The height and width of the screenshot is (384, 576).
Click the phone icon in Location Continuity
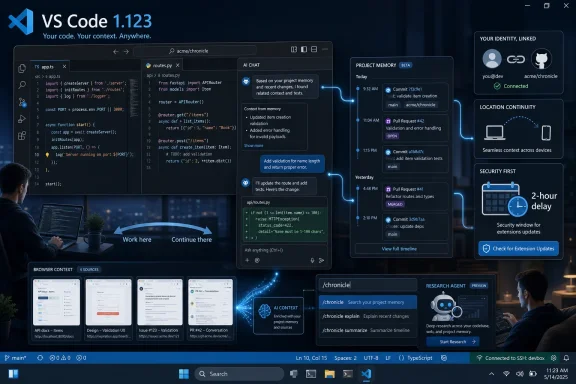(546, 133)
